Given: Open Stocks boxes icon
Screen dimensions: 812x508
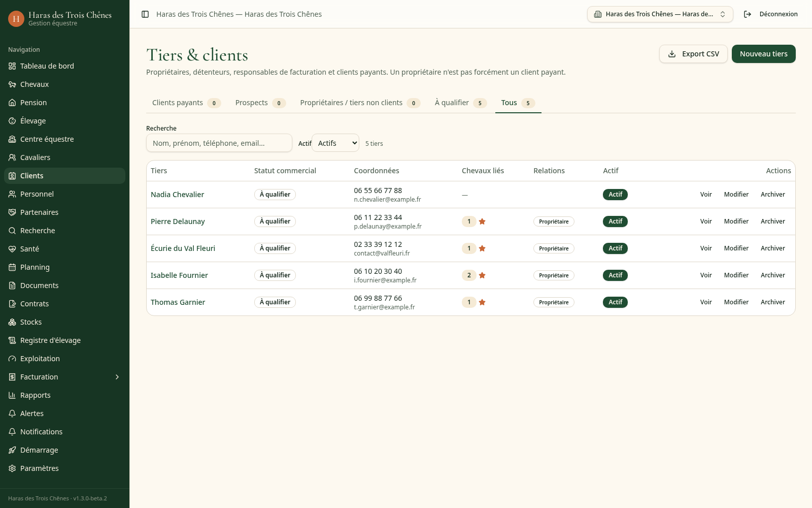Looking at the screenshot, I should click(12, 322).
